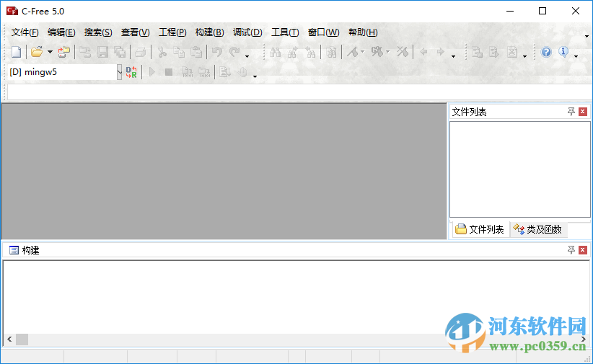This screenshot has width=593, height=364.
Task: Click the greyed-out Save All icon
Action: click(120, 52)
